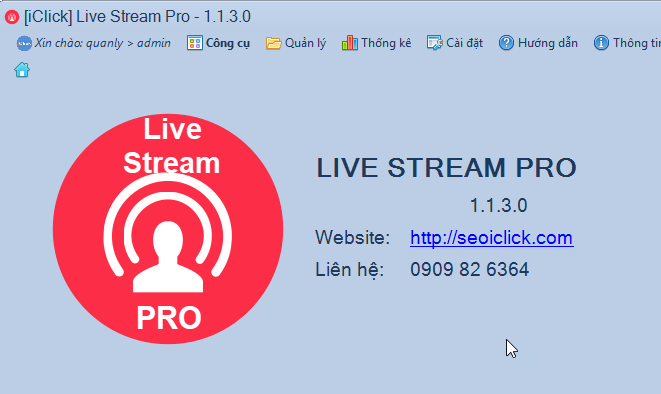Open the Quản lý menu
Image resolution: width=661 pixels, height=394 pixels.
coord(296,43)
